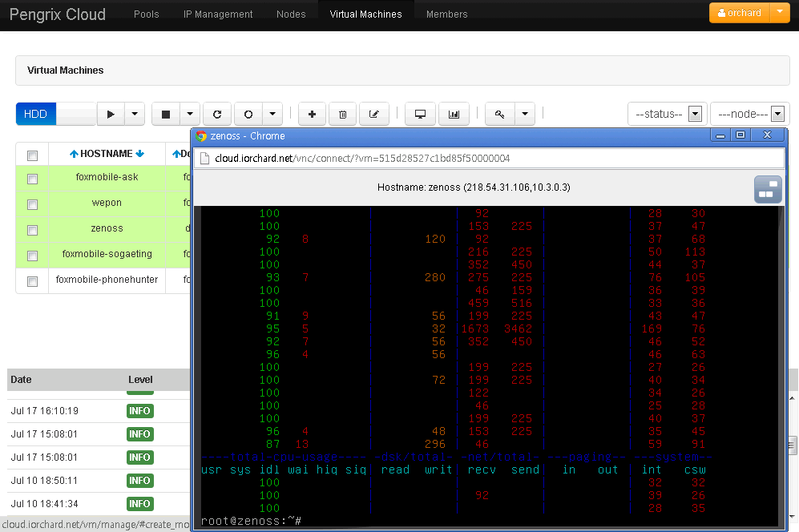Open IP Management in the top navigation
The image size is (799, 532).
click(x=218, y=14)
